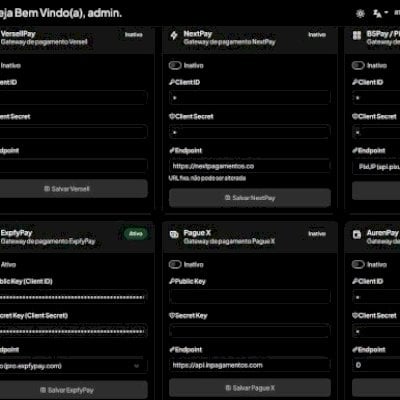Click the NextPay endpoint URL field

click(x=250, y=166)
